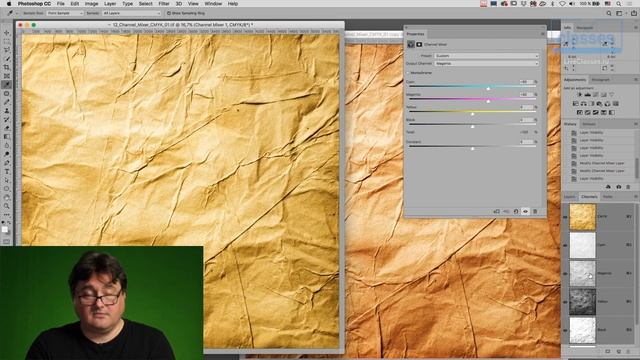Select the Healing Brush tool
Screen dimensions: 640x360
tap(7, 93)
